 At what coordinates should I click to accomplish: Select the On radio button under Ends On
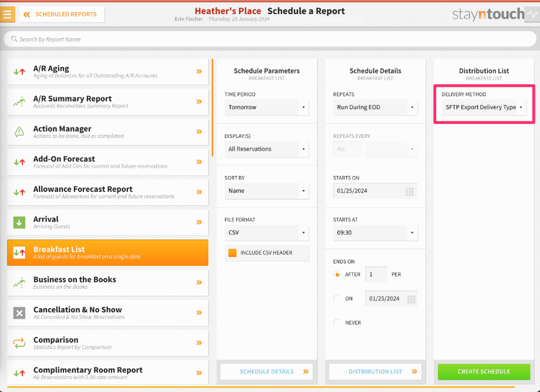[337, 298]
